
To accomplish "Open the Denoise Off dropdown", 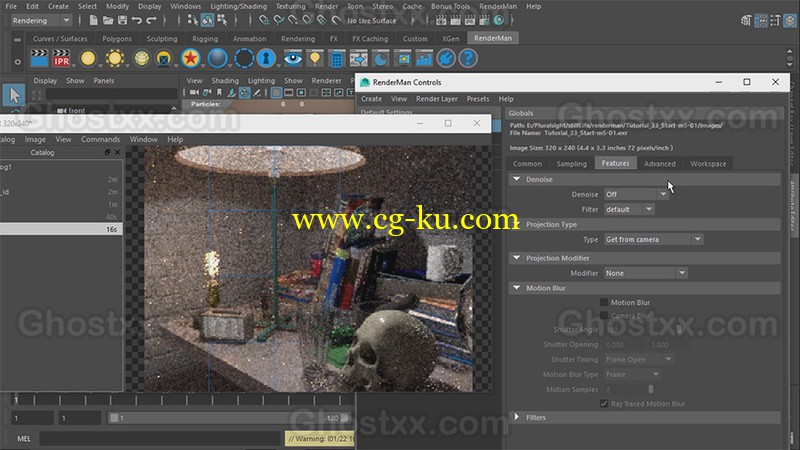I will point(636,194).
